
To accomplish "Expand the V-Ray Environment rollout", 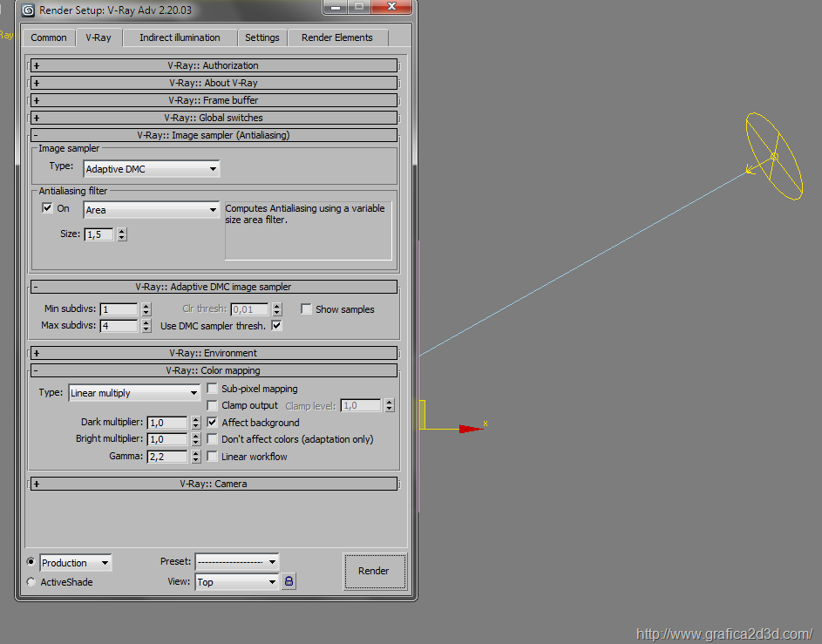I will tap(214, 353).
